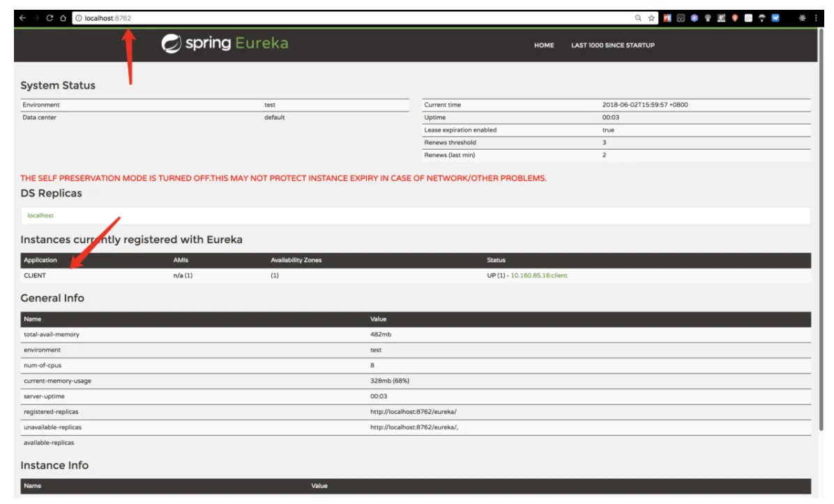Open the parachute extension icon
Screen dimensions: 834x504
(x=761, y=18)
